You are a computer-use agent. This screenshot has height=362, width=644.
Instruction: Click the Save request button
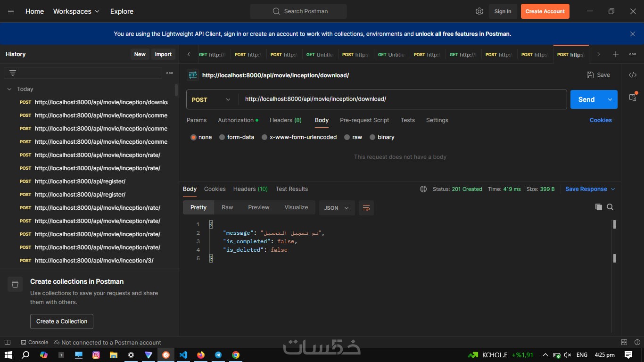(598, 75)
